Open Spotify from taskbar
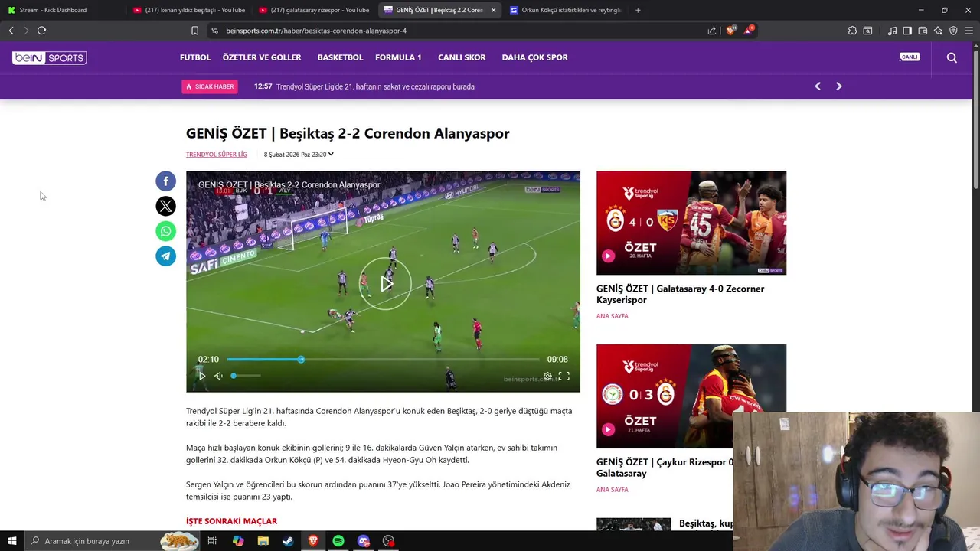Viewport: 980px width, 551px height. 338,541
